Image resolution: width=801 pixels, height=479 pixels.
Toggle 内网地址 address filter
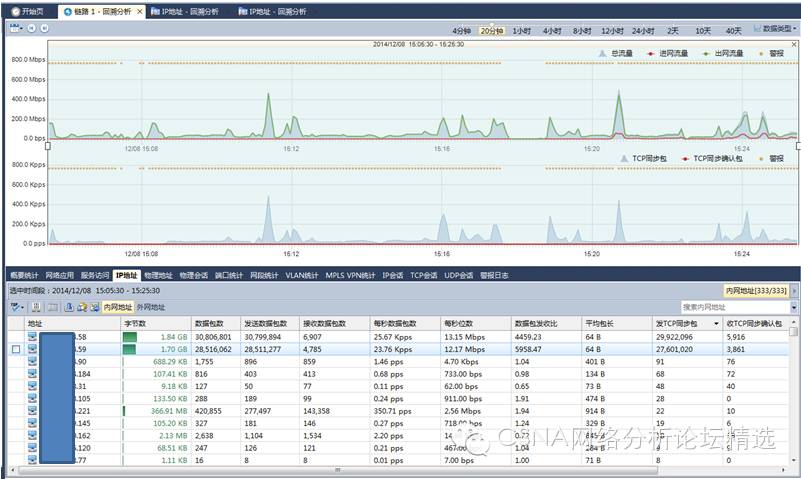click(118, 307)
